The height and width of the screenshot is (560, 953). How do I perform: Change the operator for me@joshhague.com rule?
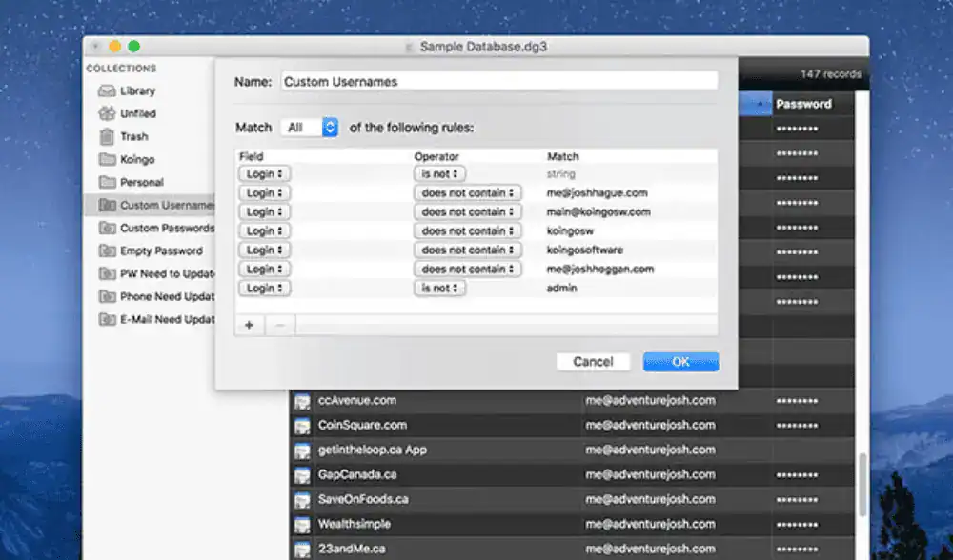click(467, 192)
